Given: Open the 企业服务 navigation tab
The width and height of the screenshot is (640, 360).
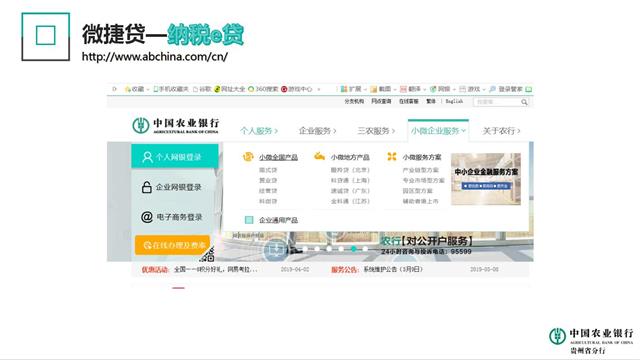Looking at the screenshot, I should tap(317, 131).
